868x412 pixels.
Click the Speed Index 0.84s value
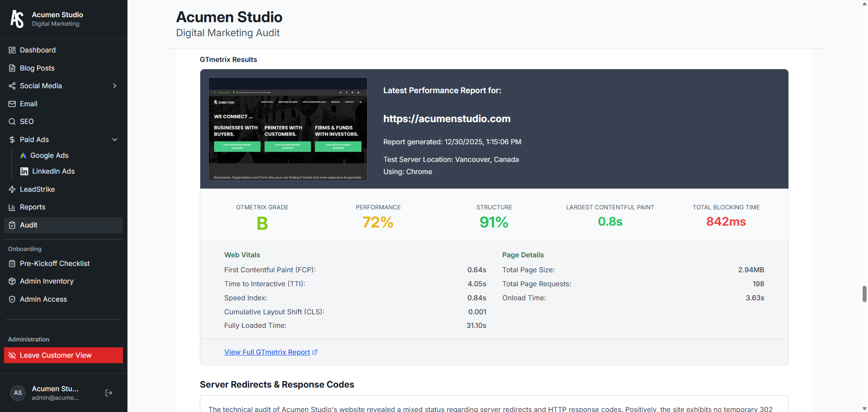pos(476,298)
